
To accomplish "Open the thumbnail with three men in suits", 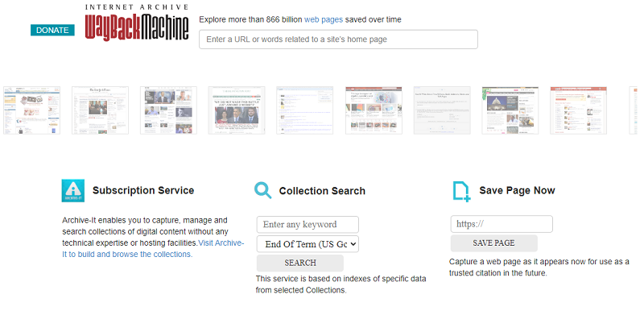I will point(237,110).
